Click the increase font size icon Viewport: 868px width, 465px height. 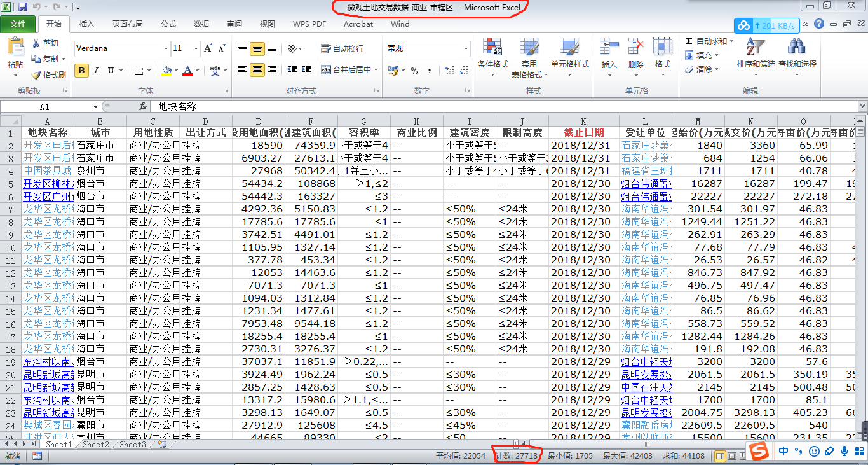pyautogui.click(x=208, y=48)
